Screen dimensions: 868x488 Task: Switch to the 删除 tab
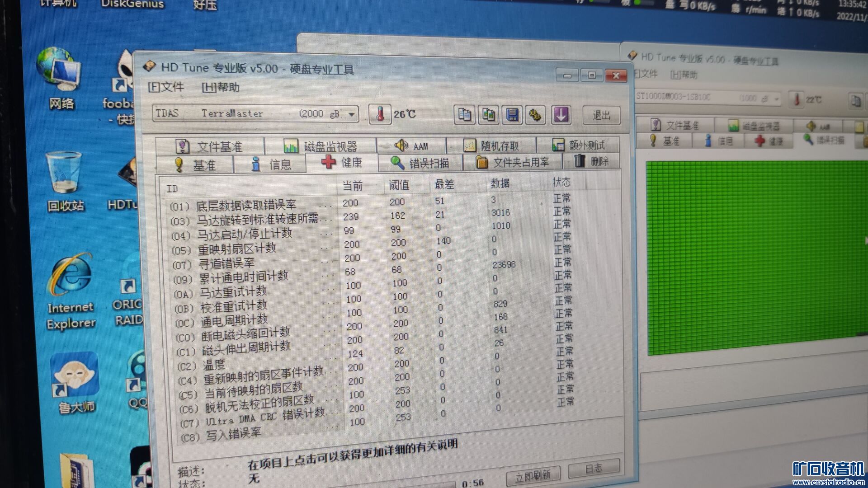(591, 161)
